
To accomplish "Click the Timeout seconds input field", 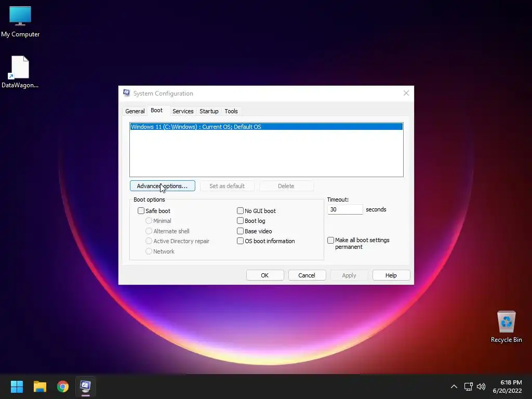I will pyautogui.click(x=345, y=209).
